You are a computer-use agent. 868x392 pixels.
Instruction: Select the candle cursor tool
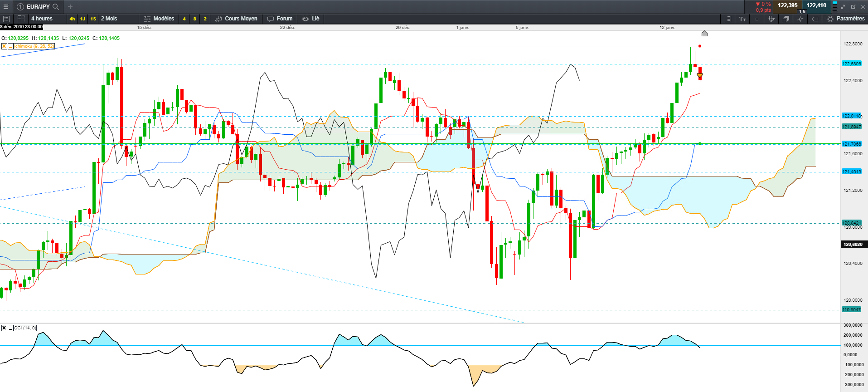click(800, 19)
